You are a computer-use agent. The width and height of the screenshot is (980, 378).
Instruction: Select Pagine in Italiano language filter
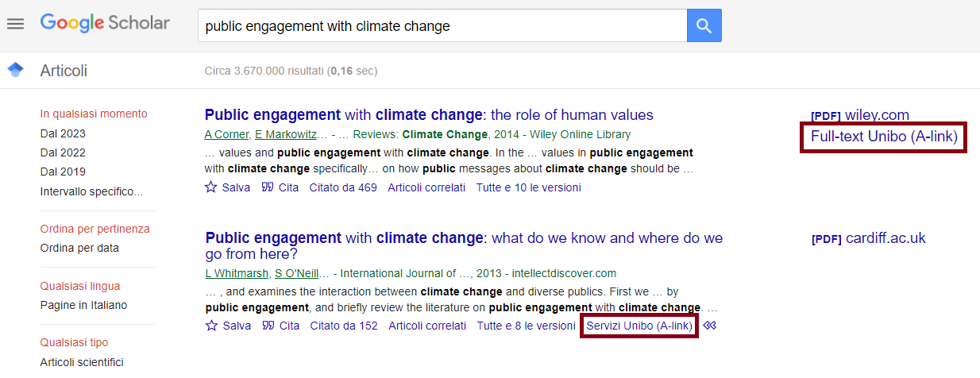pos(83,305)
